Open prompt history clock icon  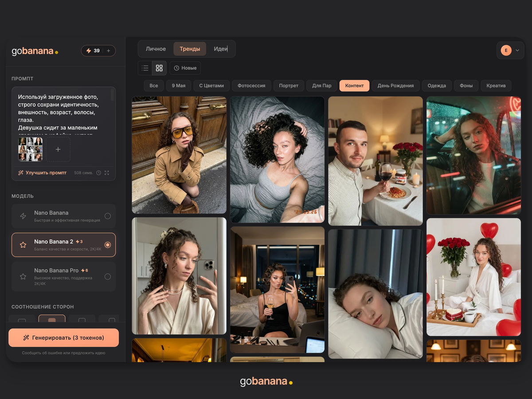tap(98, 173)
